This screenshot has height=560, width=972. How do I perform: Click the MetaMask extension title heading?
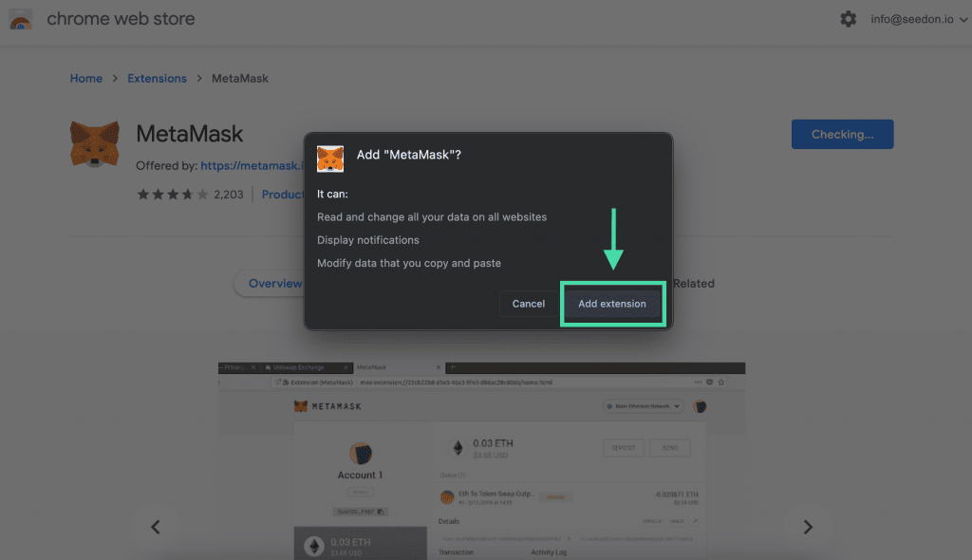click(x=189, y=134)
